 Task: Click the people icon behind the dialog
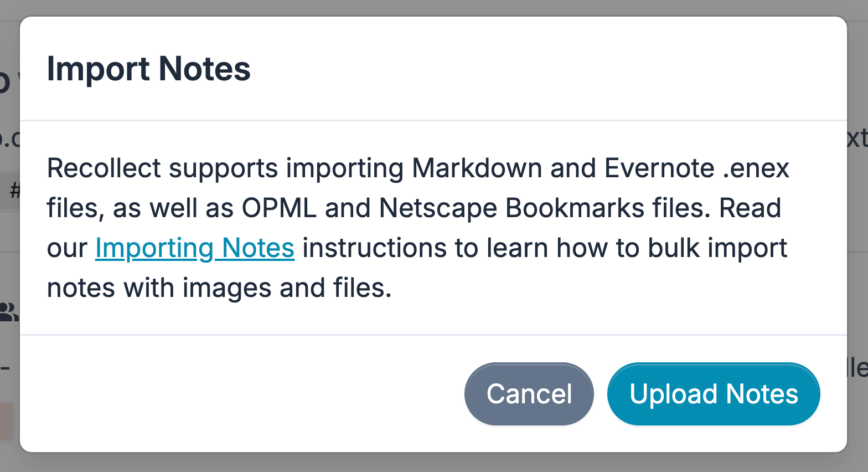9,312
